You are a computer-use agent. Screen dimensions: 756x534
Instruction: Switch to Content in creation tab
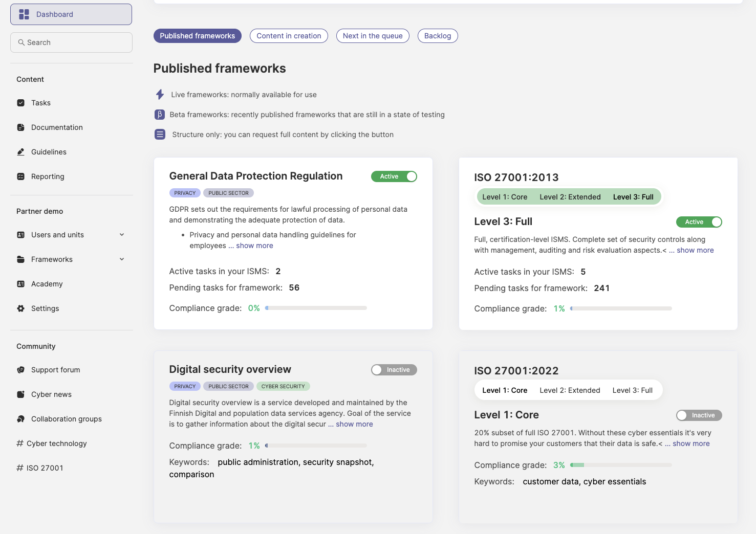(x=289, y=36)
